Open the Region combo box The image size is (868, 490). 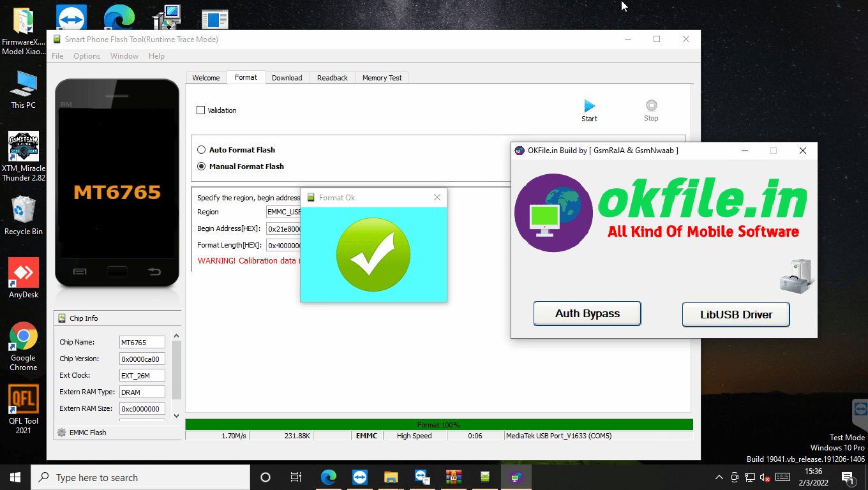pyautogui.click(x=283, y=212)
